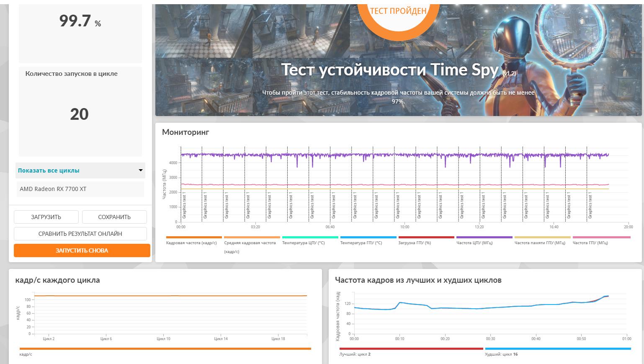Click the 'Цикл 18' axis label
This screenshot has width=644, height=364.
click(x=278, y=339)
